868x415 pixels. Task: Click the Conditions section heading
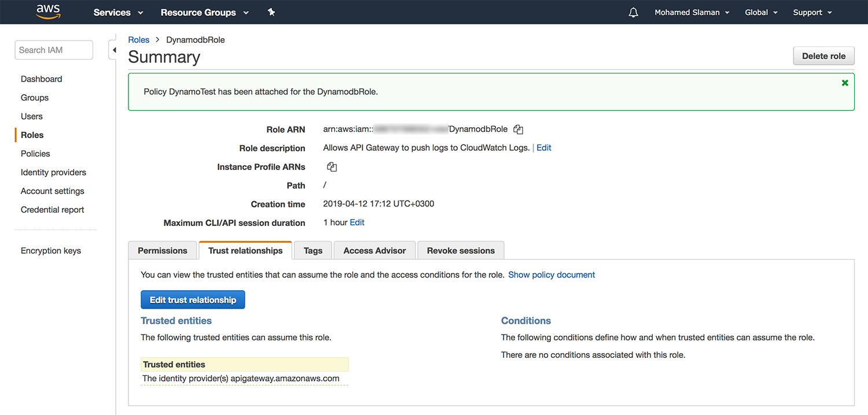[526, 321]
